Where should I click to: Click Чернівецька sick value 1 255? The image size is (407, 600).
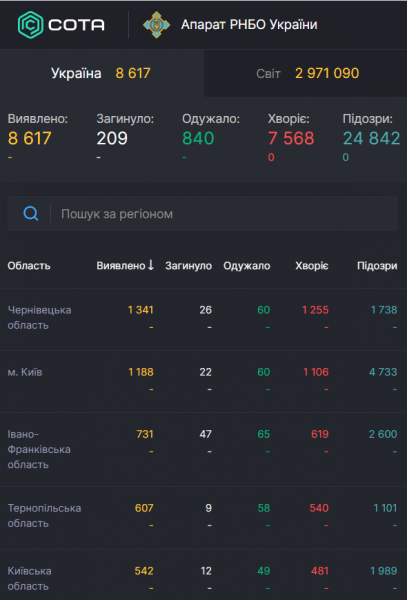(315, 310)
